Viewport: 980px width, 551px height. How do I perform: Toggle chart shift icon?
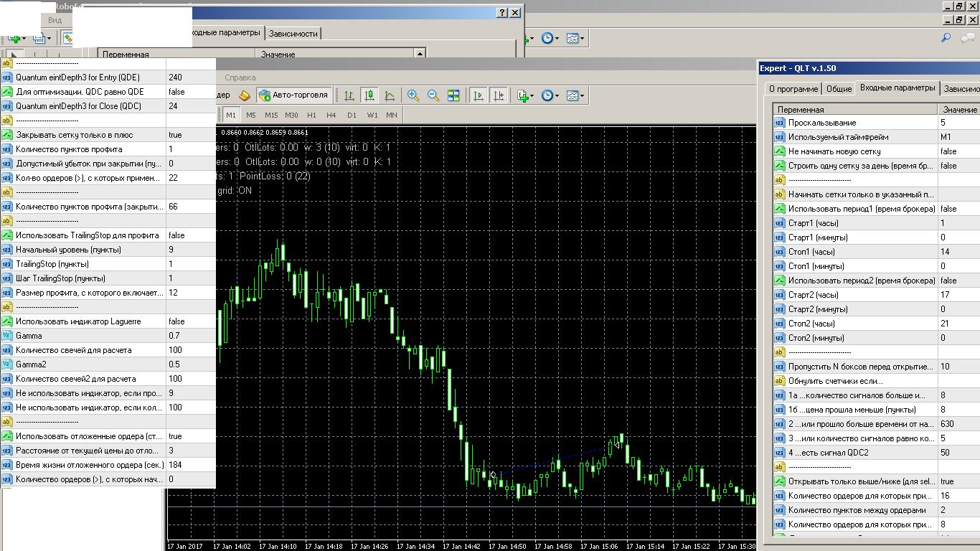[499, 95]
